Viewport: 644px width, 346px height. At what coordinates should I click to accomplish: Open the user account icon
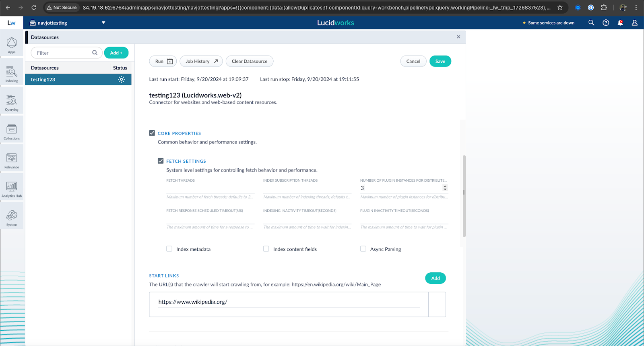click(635, 23)
